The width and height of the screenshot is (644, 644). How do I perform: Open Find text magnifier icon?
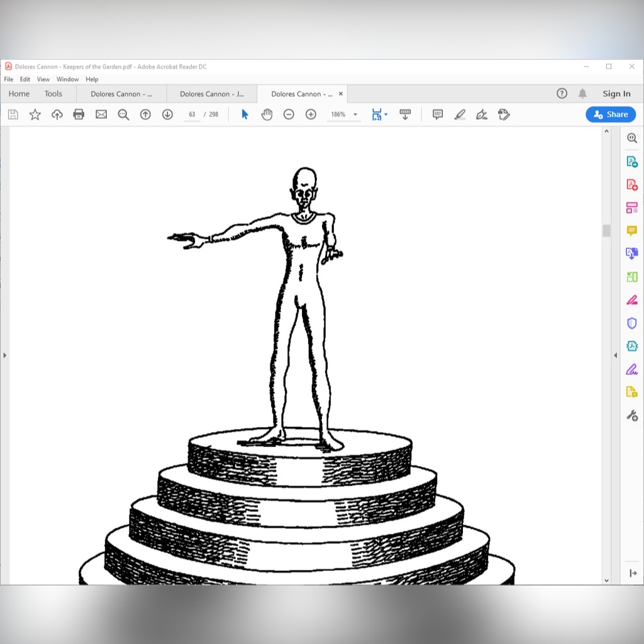(x=123, y=114)
